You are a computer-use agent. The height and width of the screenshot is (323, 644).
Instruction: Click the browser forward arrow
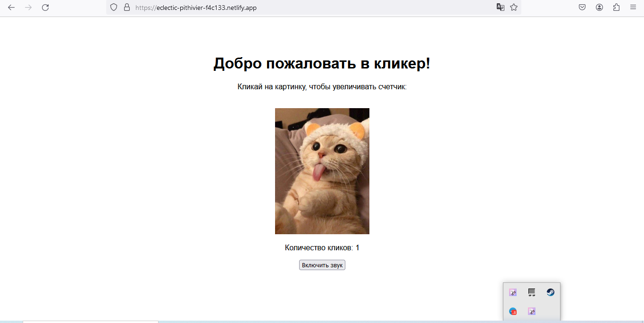coord(28,8)
